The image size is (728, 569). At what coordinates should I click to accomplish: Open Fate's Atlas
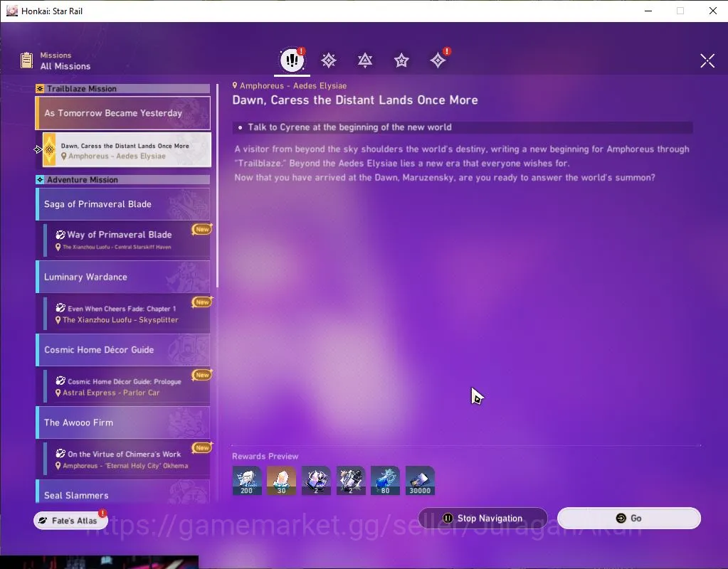pyautogui.click(x=70, y=520)
